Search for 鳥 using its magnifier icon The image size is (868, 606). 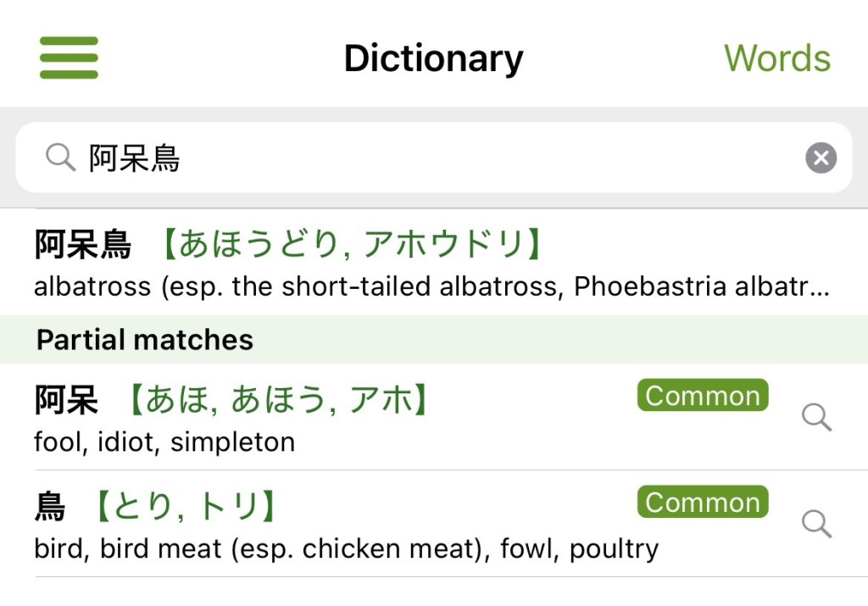coord(816,524)
